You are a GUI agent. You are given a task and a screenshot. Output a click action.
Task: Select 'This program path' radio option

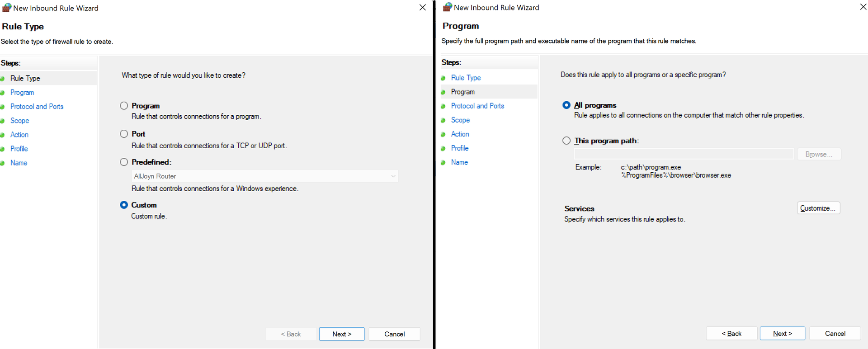tap(566, 141)
